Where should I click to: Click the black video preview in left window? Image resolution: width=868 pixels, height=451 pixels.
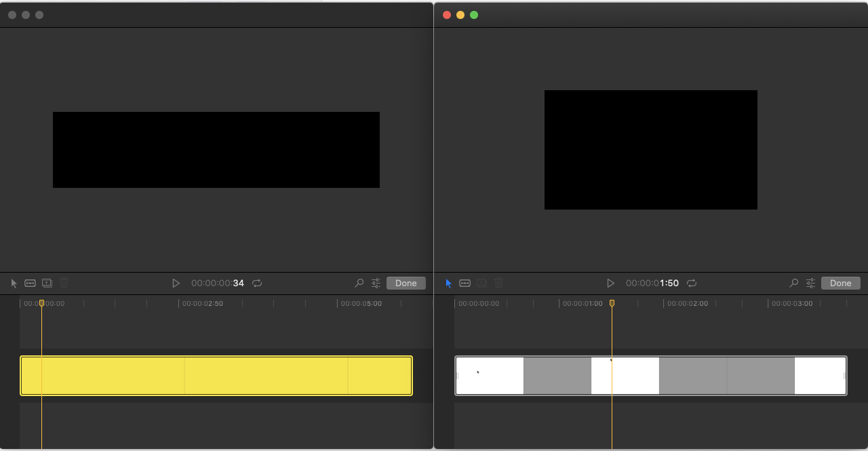216,150
